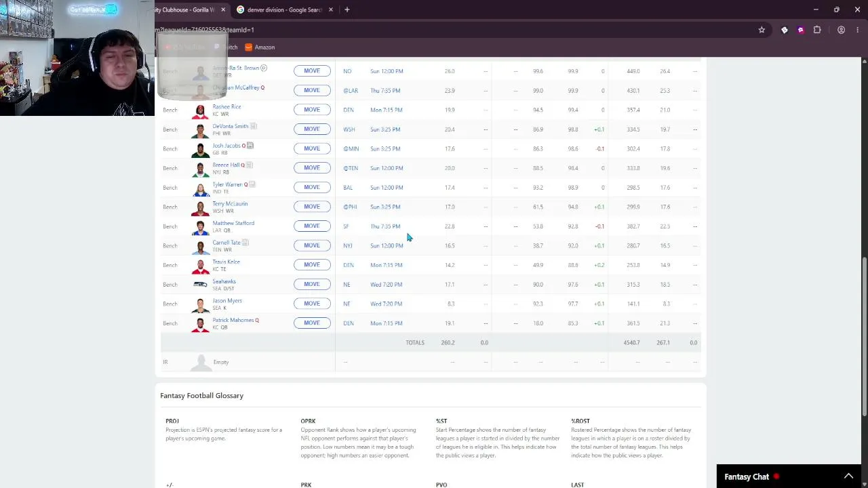Open Carnell Tate's news note icon

point(245,243)
